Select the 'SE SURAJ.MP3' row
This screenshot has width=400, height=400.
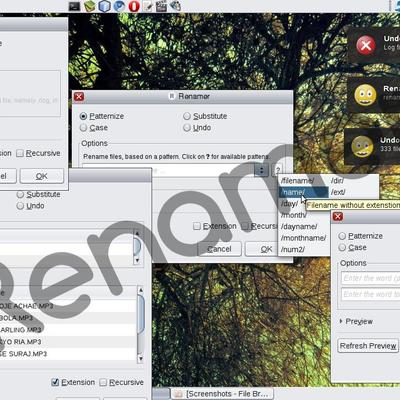coord(68,354)
